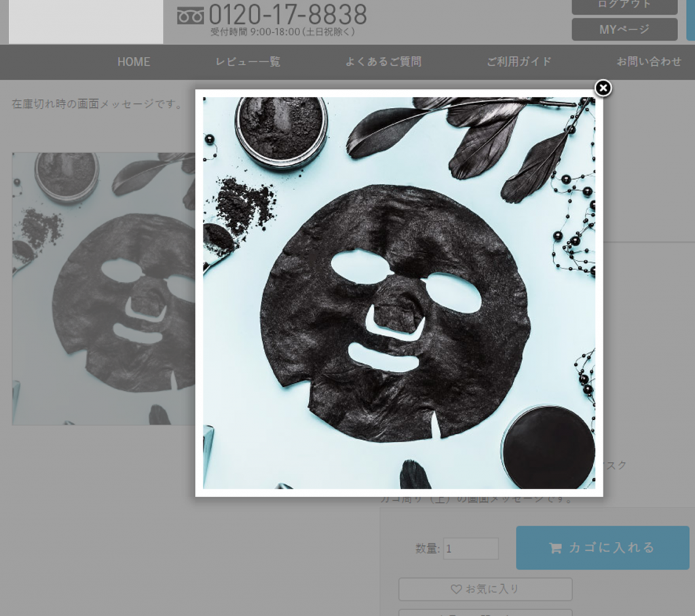
Task: Click the お気に入り button
Action: tap(485, 589)
